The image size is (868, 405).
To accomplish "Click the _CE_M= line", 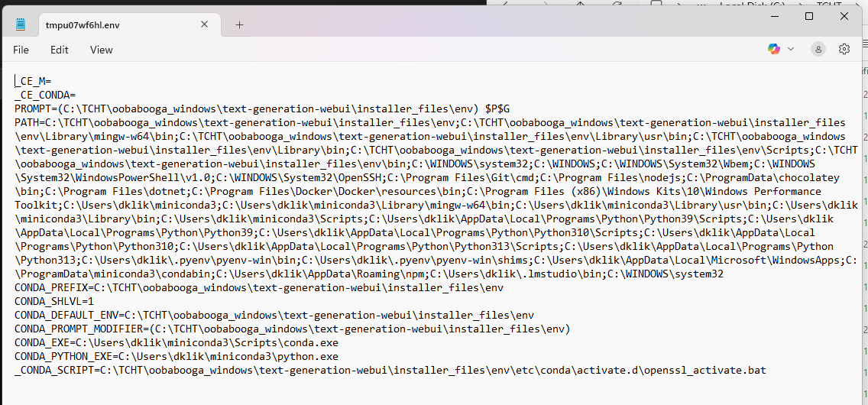I will (x=33, y=81).
